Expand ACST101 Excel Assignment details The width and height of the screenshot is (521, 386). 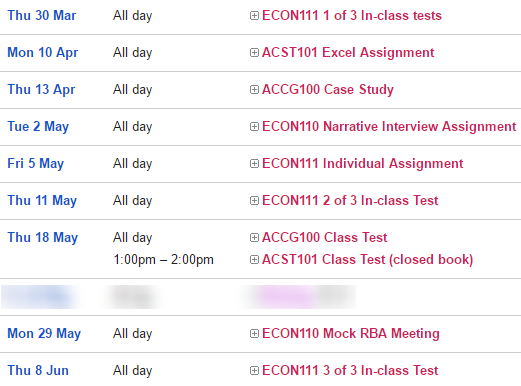point(254,53)
